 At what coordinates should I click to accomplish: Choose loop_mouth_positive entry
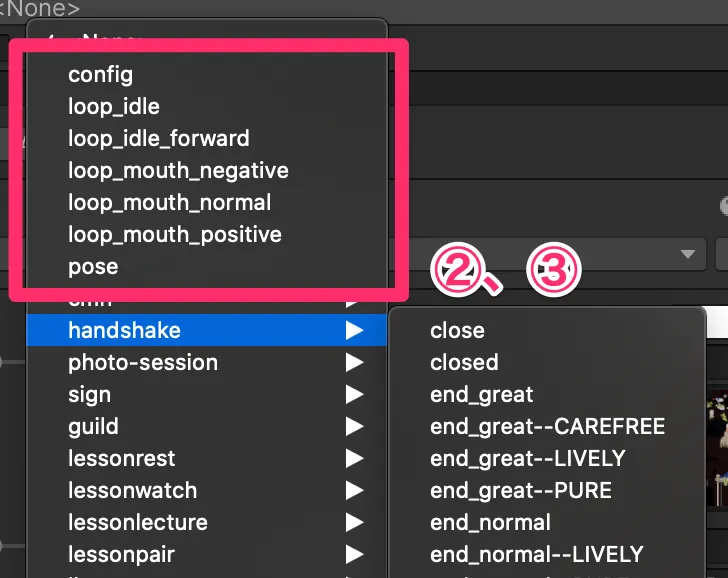pyautogui.click(x=174, y=234)
